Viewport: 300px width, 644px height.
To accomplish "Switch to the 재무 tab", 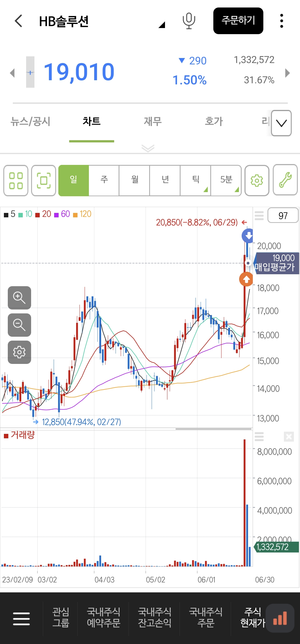I will tap(153, 122).
